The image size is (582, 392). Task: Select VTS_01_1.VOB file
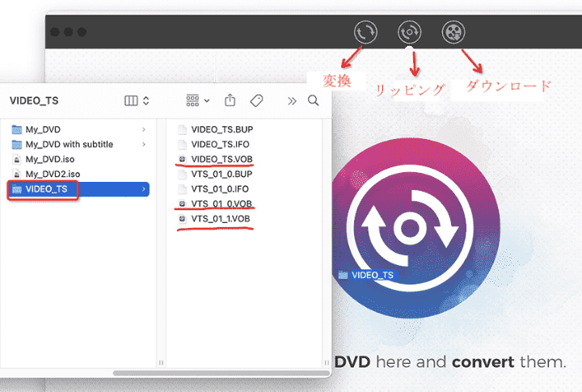pos(221,219)
